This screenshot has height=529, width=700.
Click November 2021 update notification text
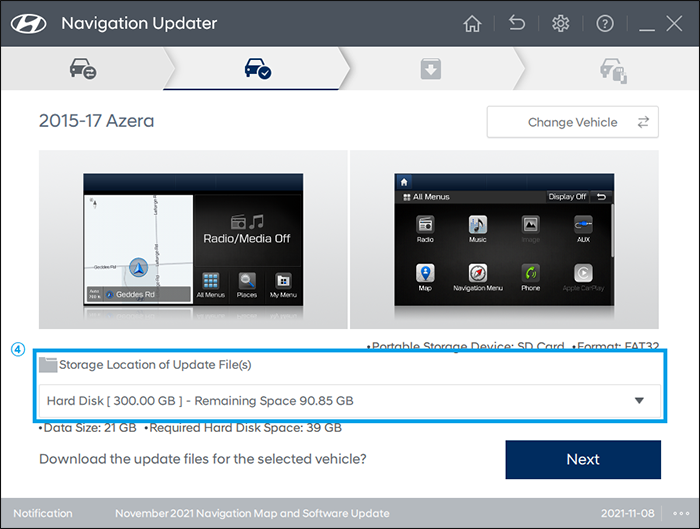click(x=252, y=513)
